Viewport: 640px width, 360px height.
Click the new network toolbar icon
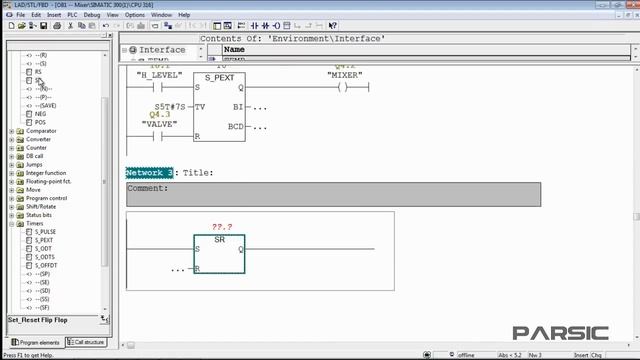(241, 26)
